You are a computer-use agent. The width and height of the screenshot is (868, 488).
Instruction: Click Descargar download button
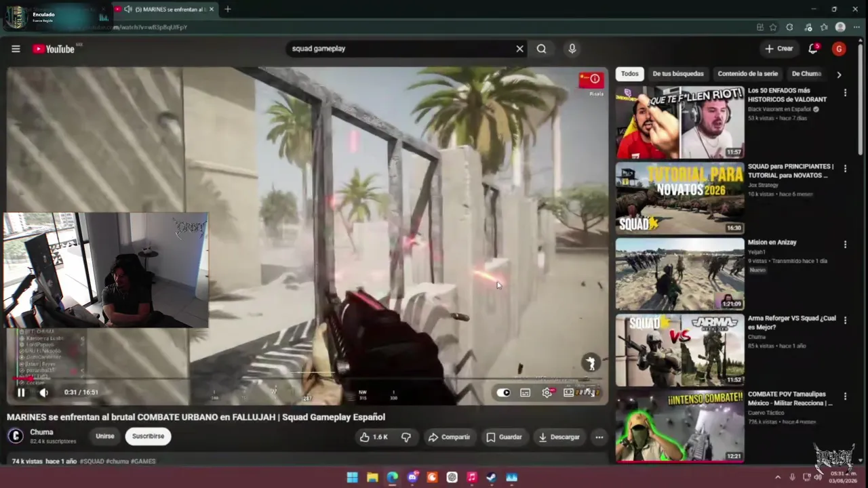(559, 437)
